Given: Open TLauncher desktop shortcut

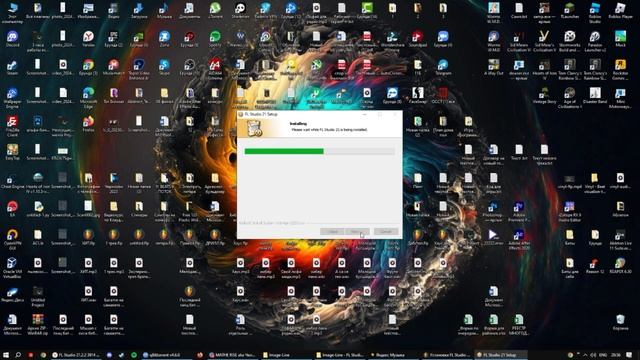Looking at the screenshot, I should pos(569,11).
